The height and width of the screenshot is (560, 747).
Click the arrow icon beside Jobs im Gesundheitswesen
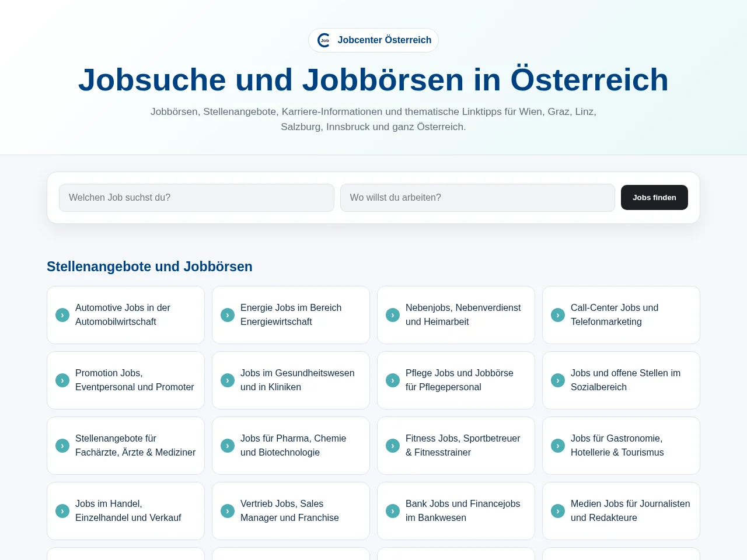(x=228, y=380)
